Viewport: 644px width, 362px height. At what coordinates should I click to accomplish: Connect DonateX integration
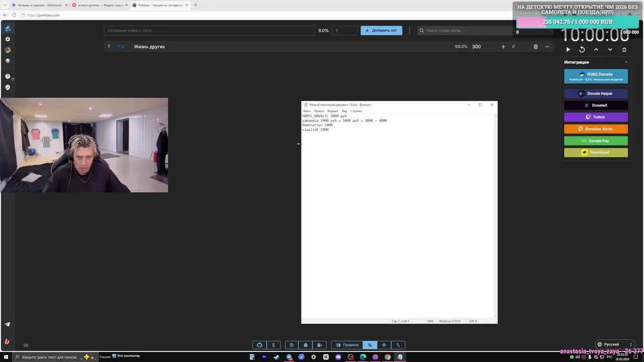(x=596, y=105)
